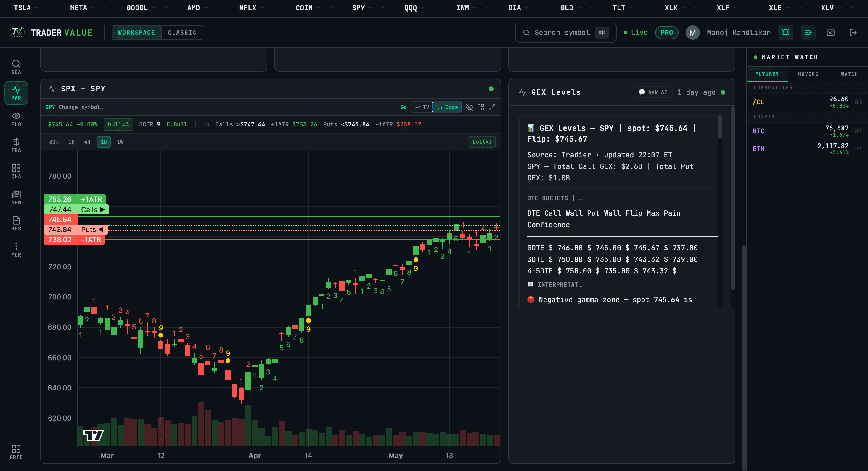Open the /CL futures row

pos(807,102)
